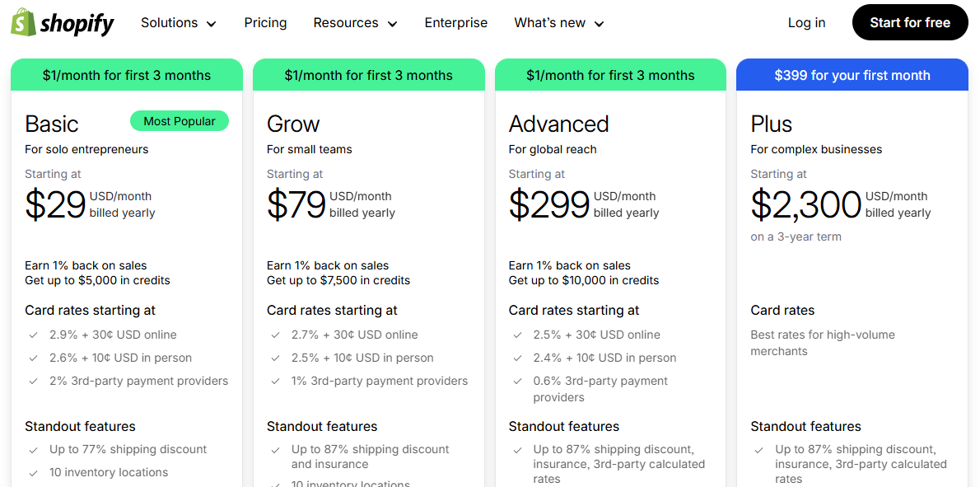Screen dimensions: 980x487
Task: Click the Start for free button
Action: (x=909, y=22)
